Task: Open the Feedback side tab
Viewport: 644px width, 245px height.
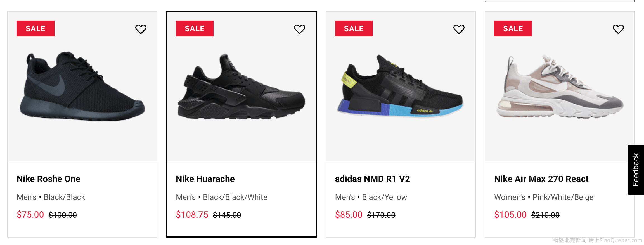Action: [x=636, y=169]
